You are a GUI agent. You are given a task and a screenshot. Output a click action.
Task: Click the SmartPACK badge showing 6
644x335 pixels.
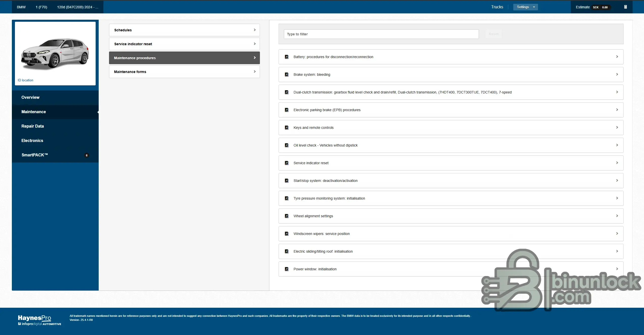[87, 155]
